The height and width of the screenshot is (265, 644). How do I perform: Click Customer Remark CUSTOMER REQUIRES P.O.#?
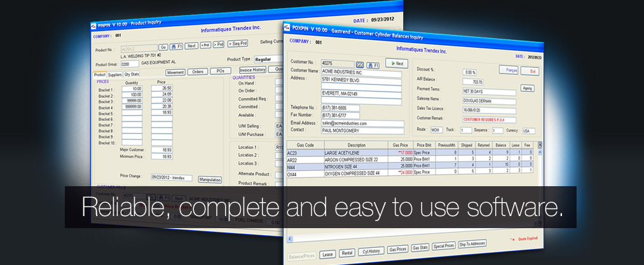[489, 119]
